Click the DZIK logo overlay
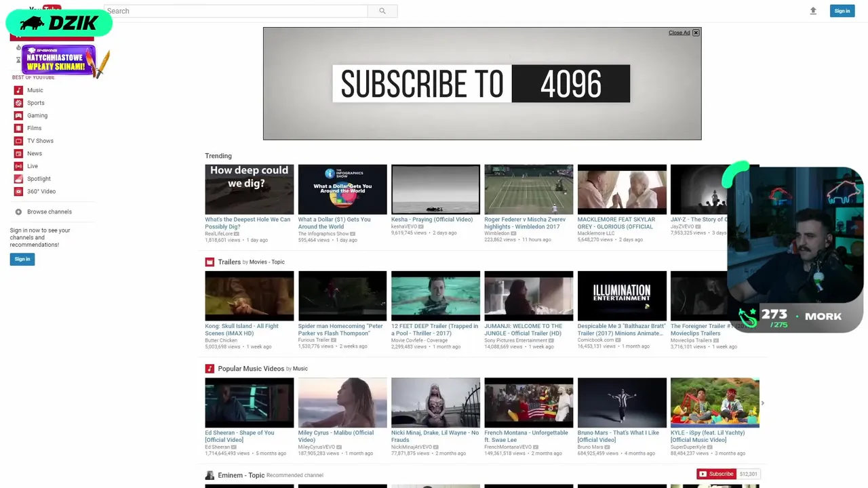Screen dimensions: 868x488 [x=59, y=23]
